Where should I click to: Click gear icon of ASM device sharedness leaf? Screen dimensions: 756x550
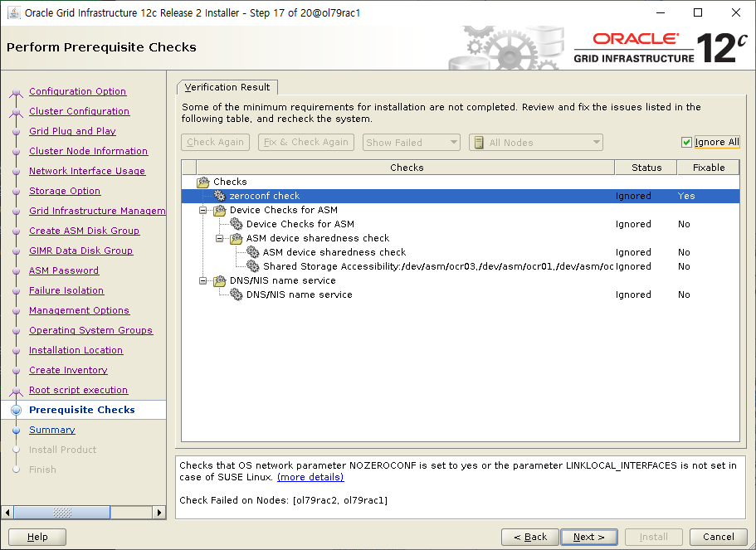[252, 252]
